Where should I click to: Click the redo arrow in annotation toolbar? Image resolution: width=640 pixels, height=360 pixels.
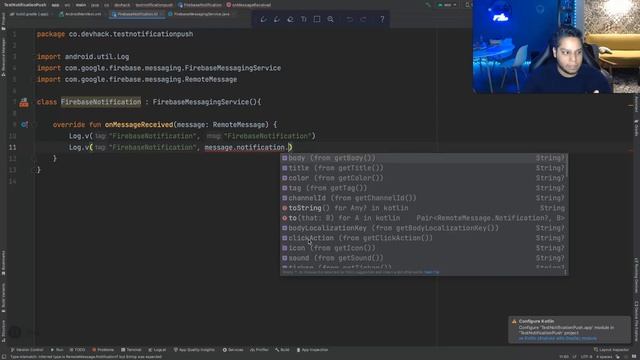click(x=363, y=19)
